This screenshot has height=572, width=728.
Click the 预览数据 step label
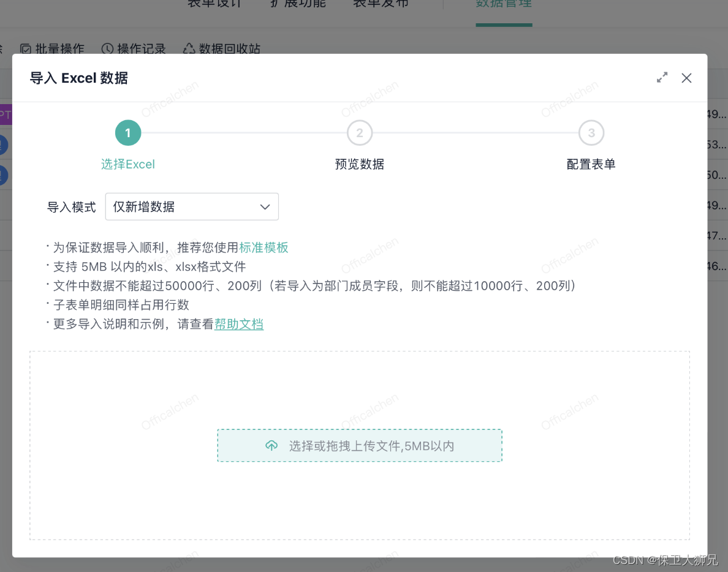359,164
